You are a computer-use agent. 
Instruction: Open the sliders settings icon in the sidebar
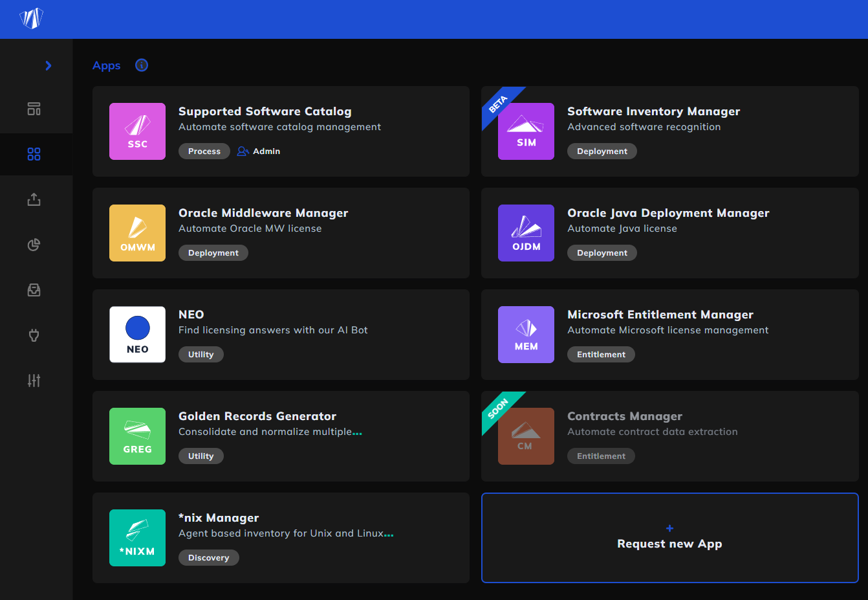(x=34, y=381)
